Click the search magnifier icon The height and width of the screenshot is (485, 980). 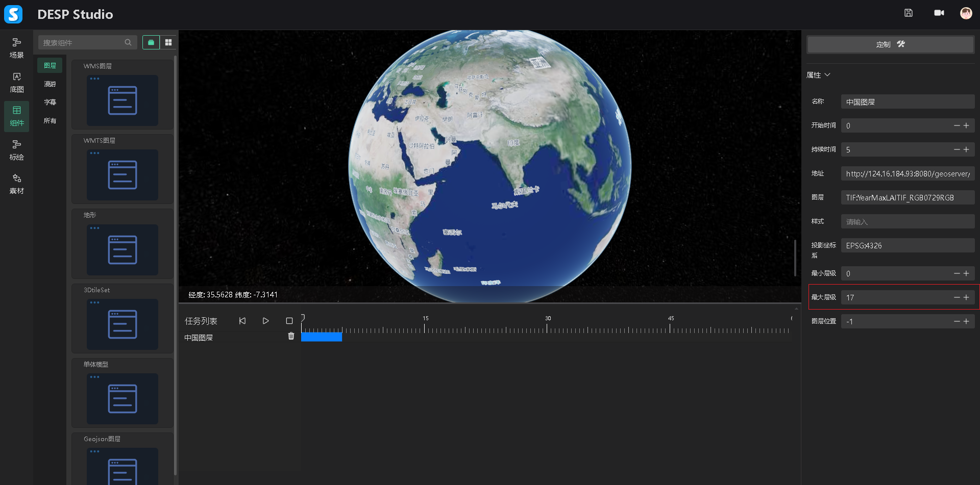[128, 42]
